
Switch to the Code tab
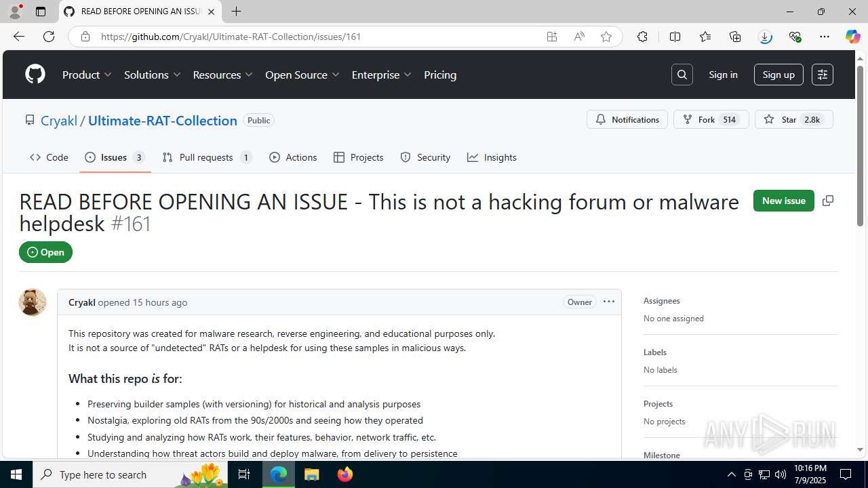click(49, 157)
